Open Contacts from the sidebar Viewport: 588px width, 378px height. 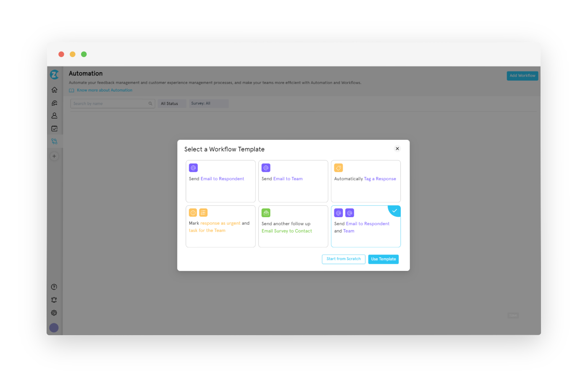coord(54,115)
